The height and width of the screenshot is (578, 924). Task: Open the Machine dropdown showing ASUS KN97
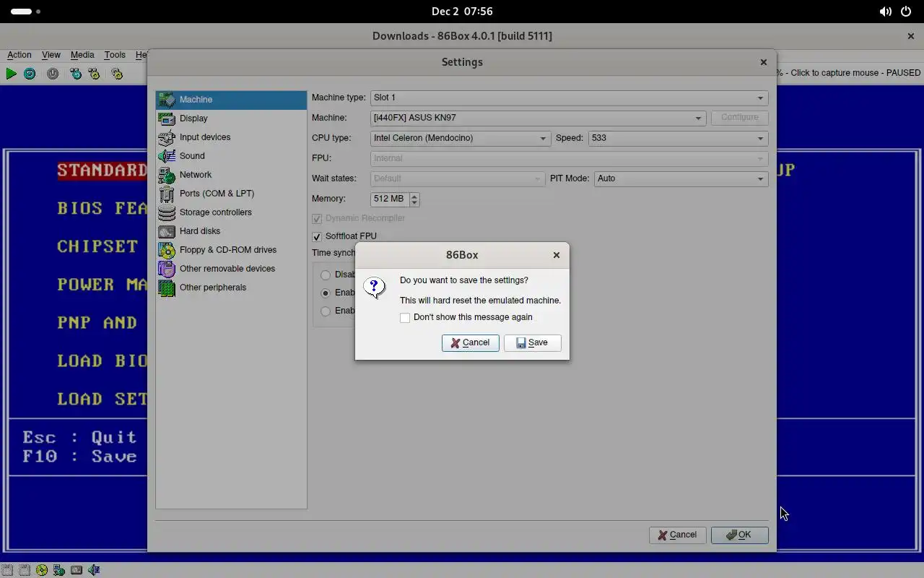tap(538, 118)
